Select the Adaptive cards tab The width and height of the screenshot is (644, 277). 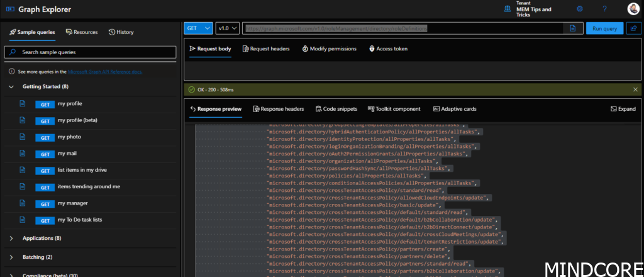(x=455, y=109)
